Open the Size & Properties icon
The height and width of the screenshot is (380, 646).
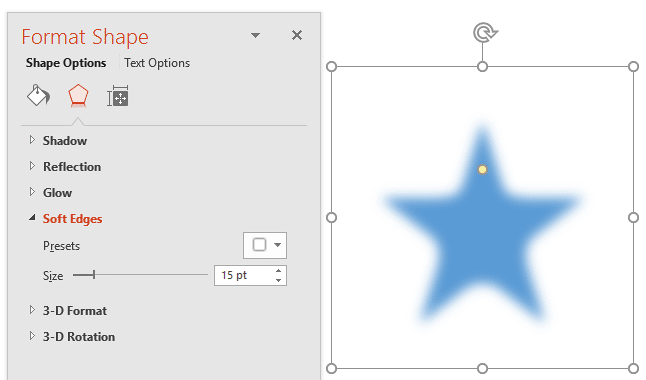[x=118, y=96]
